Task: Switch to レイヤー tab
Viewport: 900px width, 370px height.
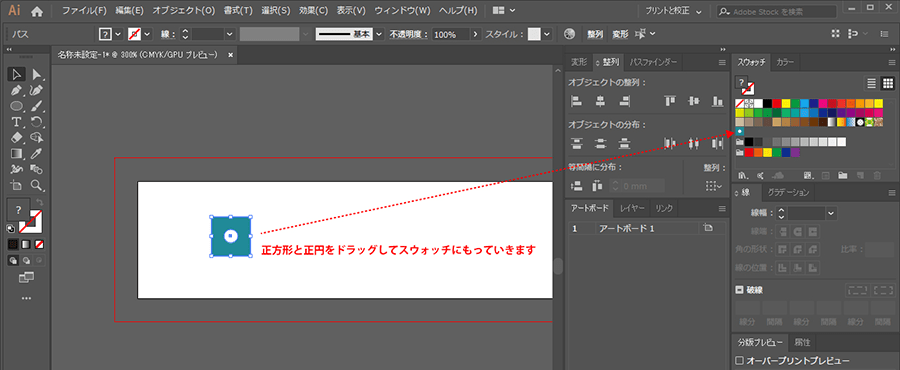Action: [x=633, y=208]
